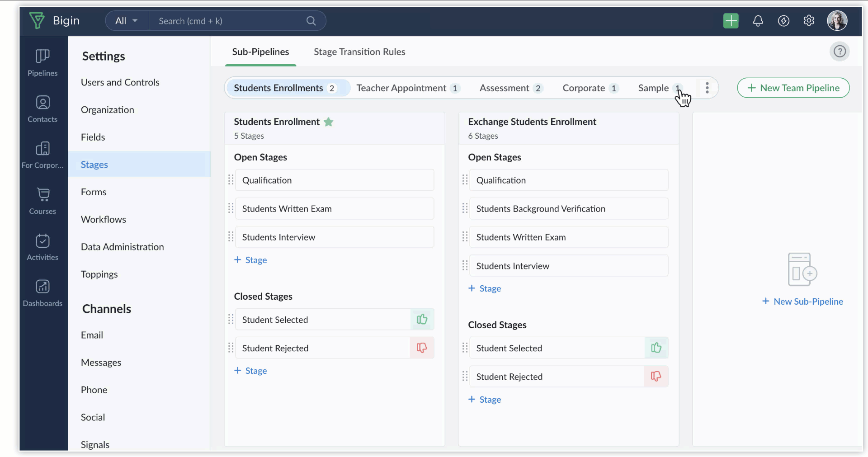Click Qualification stage in Exchange Students Enrollment
Viewport: 868px width, 457px height.
(569, 180)
